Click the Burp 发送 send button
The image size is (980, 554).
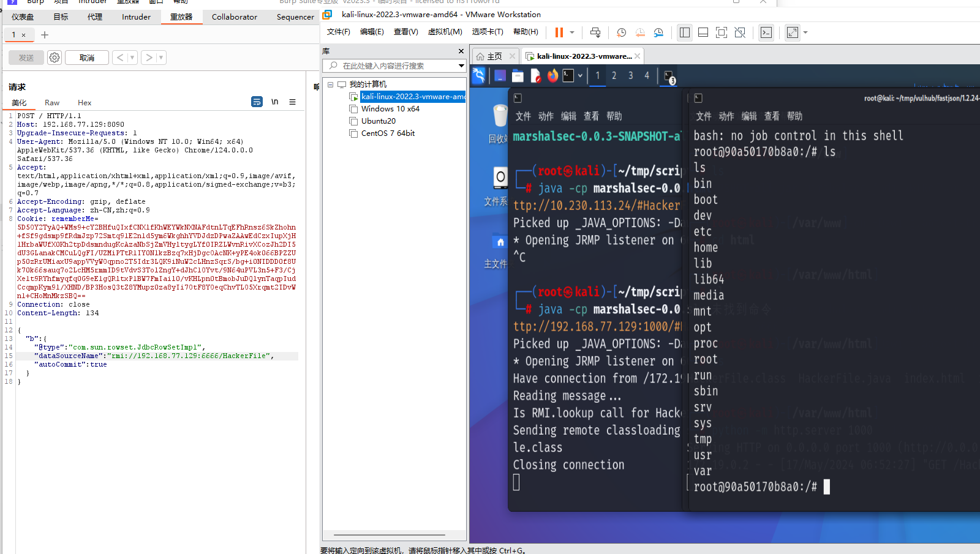click(26, 58)
